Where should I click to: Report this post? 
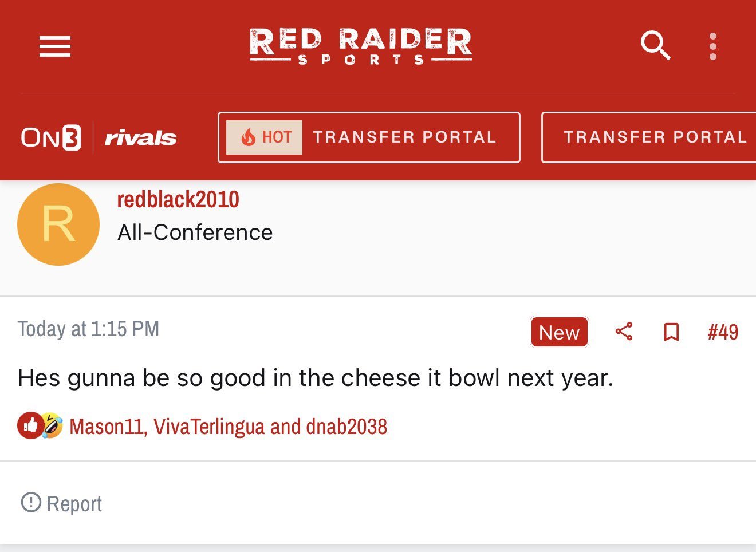(x=62, y=504)
